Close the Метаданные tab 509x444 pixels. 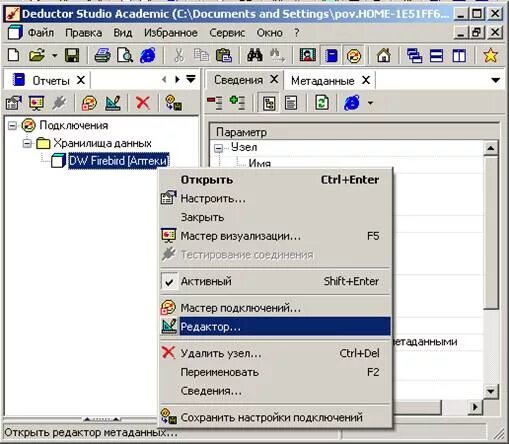coord(366,80)
